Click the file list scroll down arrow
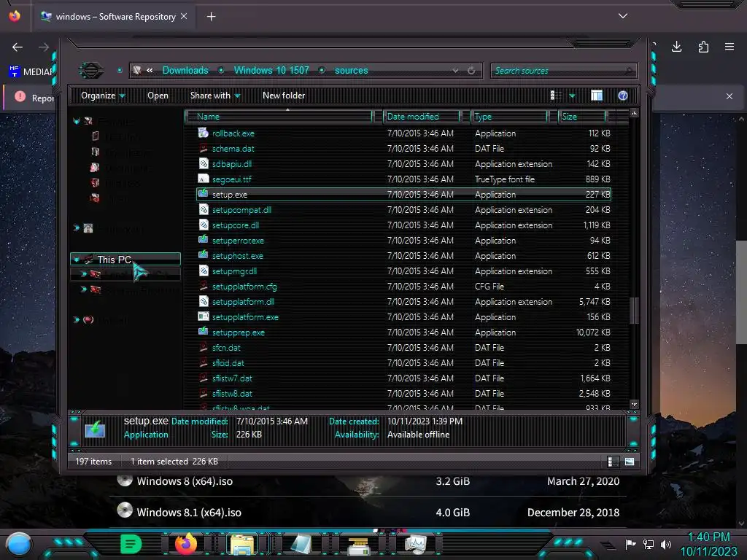The image size is (747, 560). pos(634,404)
